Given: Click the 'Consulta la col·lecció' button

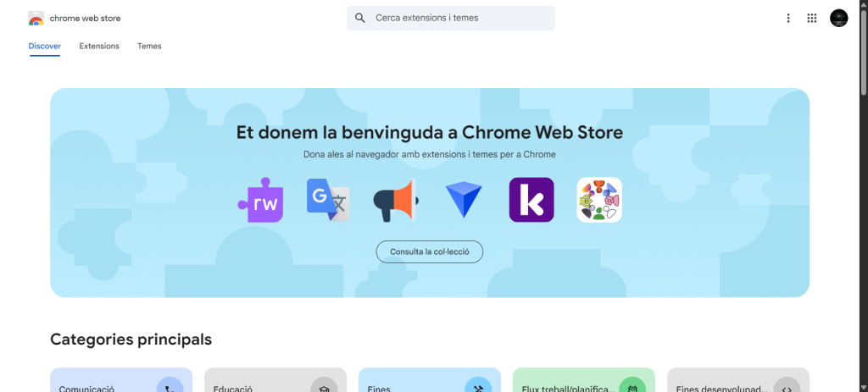Looking at the screenshot, I should tap(430, 251).
